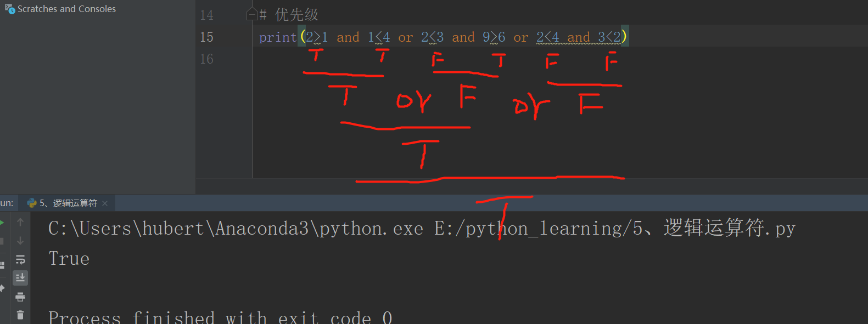Collapse the comment fold marker on line 14

(x=252, y=14)
